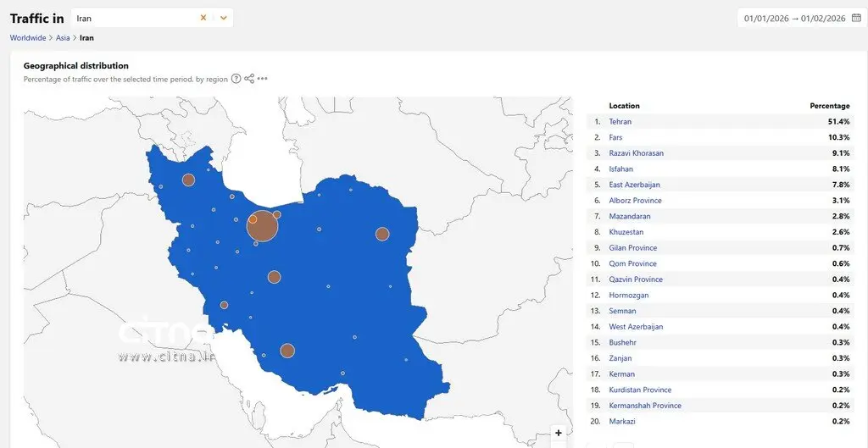Open Tehran location link
This screenshot has width=868, height=448.
click(620, 122)
